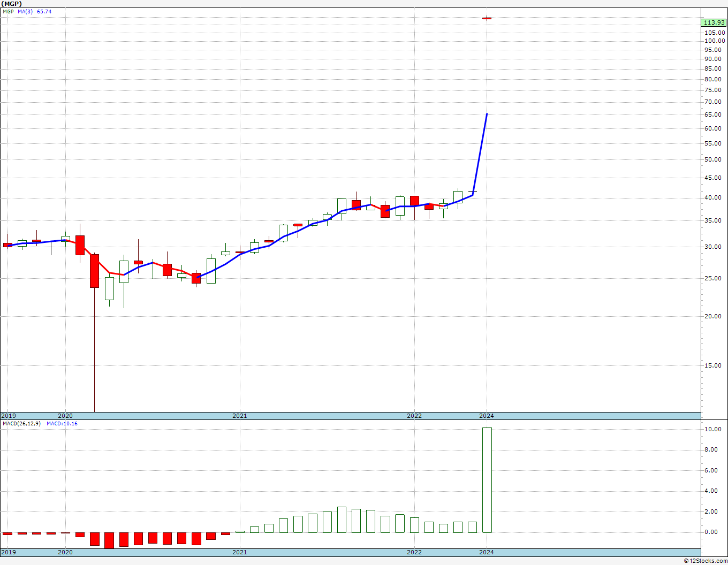Click the MACD(26,12,9) indicator label
Screen dimensions: 728x565
pyautogui.click(x=21, y=424)
